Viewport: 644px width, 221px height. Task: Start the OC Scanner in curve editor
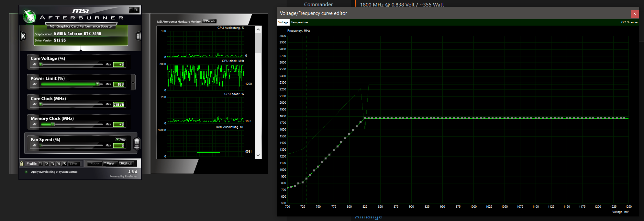629,22
